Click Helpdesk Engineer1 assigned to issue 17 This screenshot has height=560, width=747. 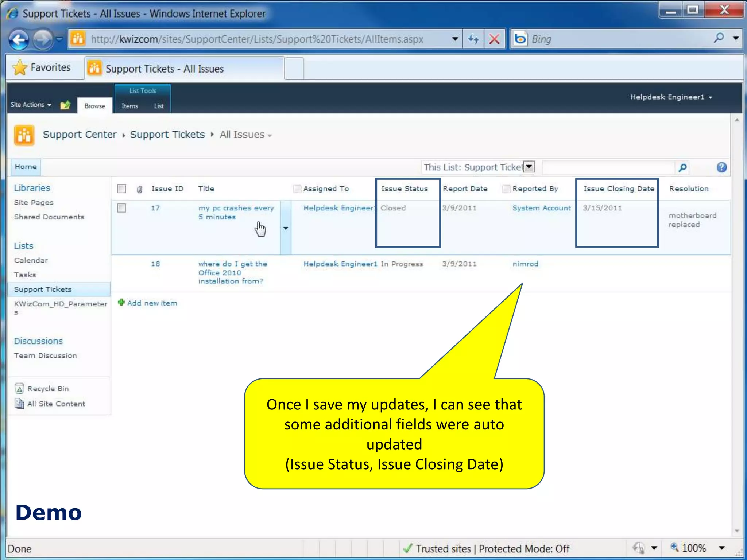pos(339,208)
